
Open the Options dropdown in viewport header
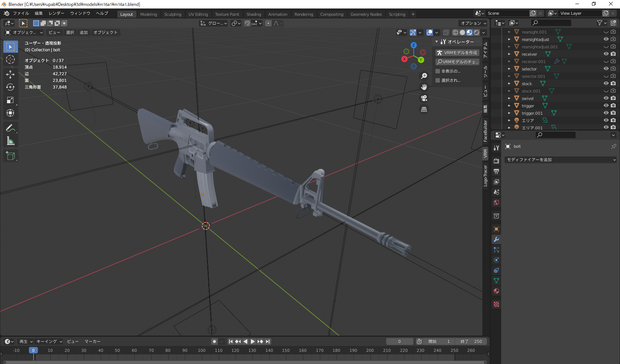click(x=473, y=23)
